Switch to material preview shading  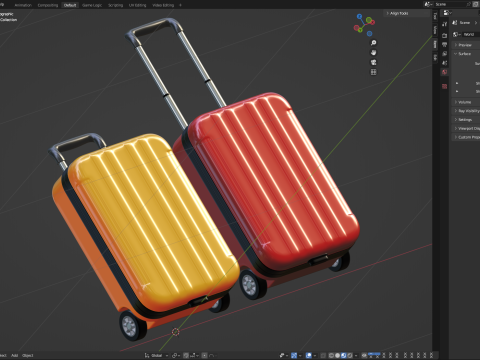click(344, 356)
